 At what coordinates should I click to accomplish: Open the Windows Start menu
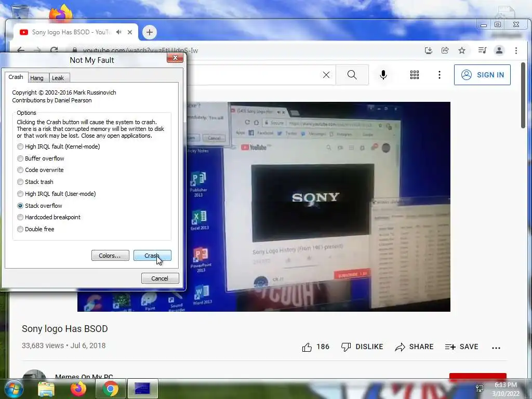13,389
